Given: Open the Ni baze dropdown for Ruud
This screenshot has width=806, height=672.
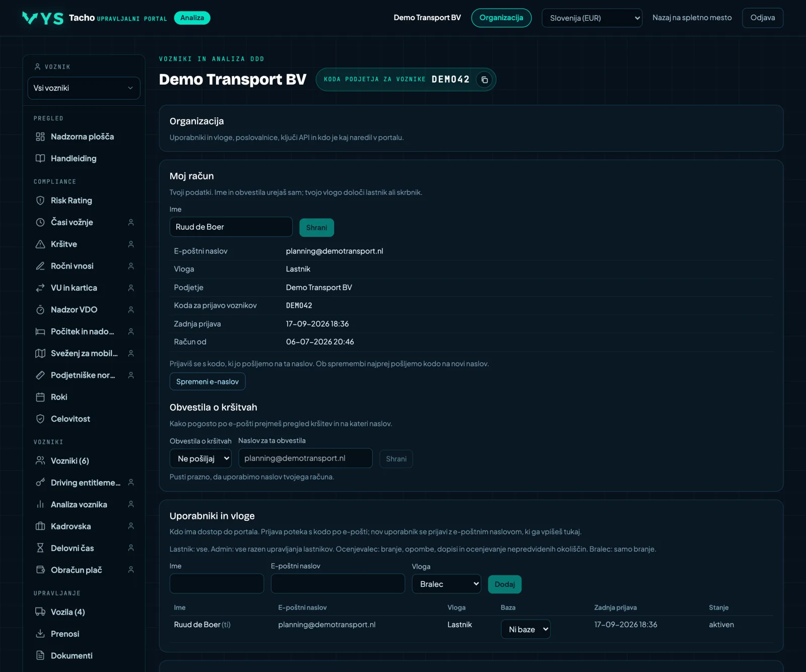Looking at the screenshot, I should pos(525,629).
